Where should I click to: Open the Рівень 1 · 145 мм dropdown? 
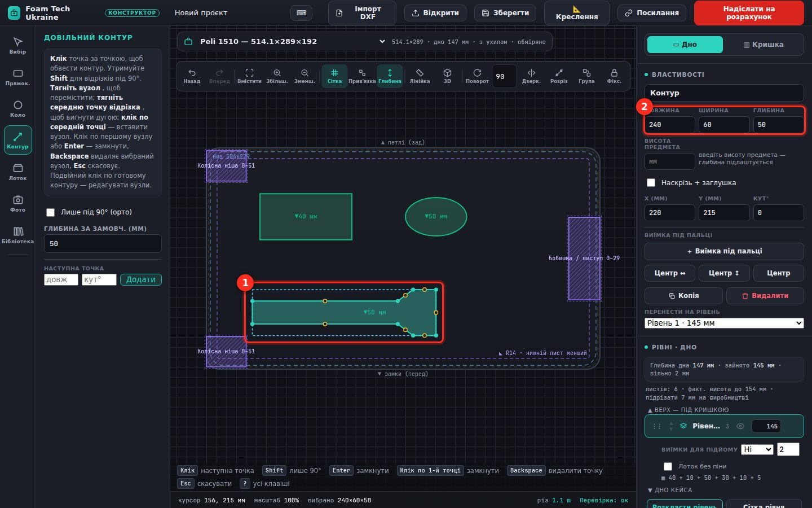724,323
